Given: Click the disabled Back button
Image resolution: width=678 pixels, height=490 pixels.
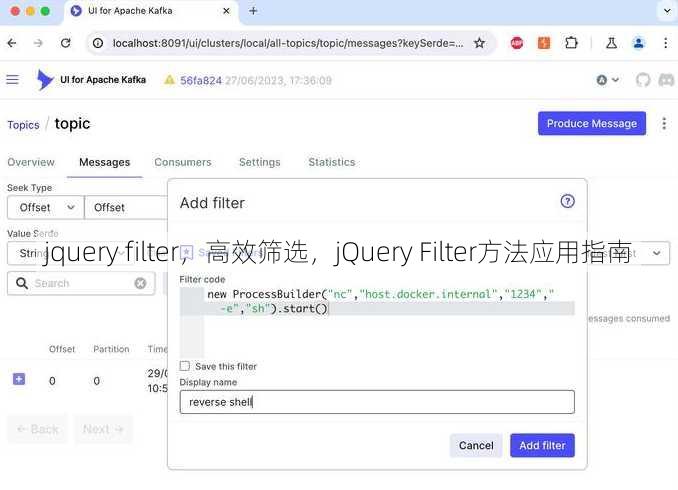Looking at the screenshot, I should (38, 429).
